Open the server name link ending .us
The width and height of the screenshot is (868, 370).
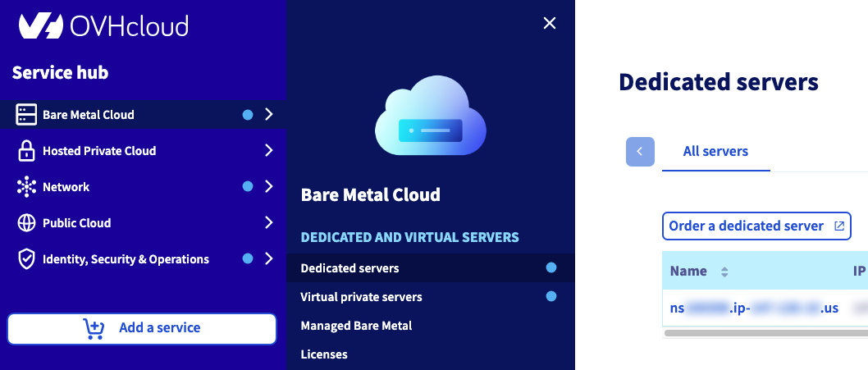click(x=754, y=308)
